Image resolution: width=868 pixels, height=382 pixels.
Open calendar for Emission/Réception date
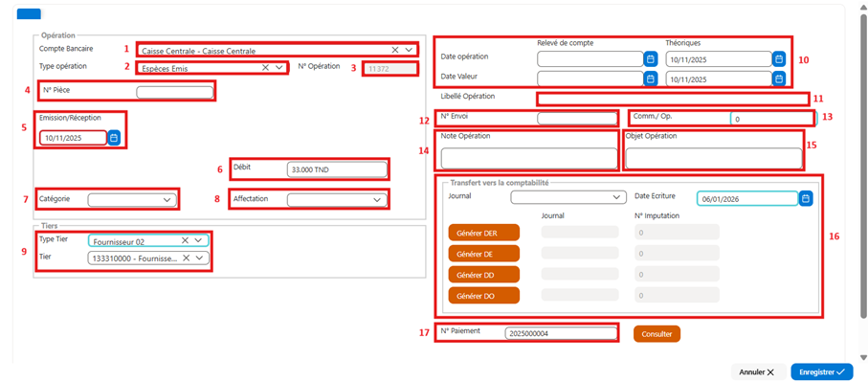(114, 138)
